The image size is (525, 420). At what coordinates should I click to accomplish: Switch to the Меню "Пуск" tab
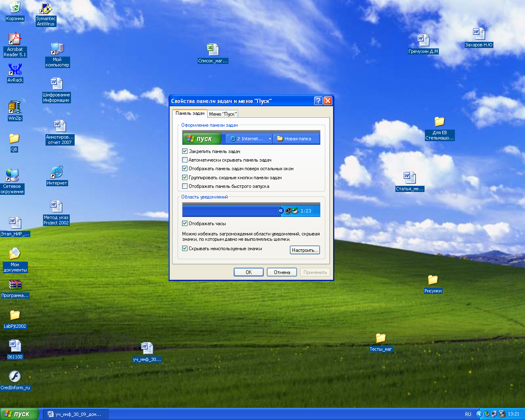point(223,114)
